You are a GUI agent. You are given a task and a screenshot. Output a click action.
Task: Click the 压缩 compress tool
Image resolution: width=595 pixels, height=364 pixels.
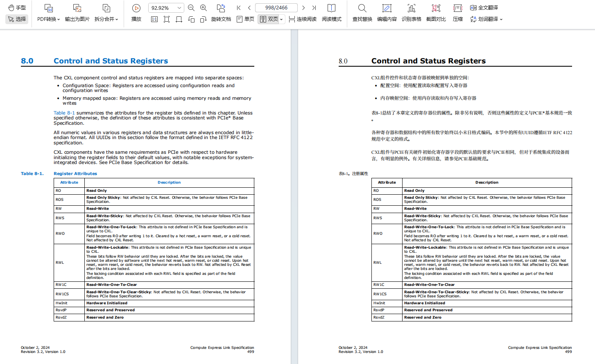point(458,13)
